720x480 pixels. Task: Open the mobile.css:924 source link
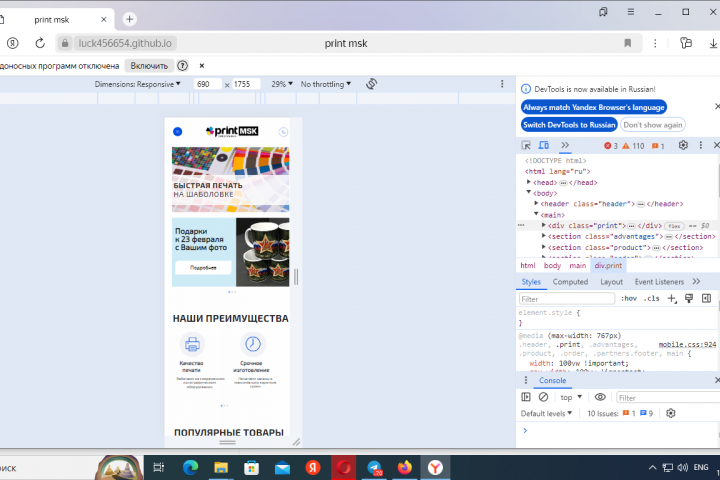(x=687, y=344)
